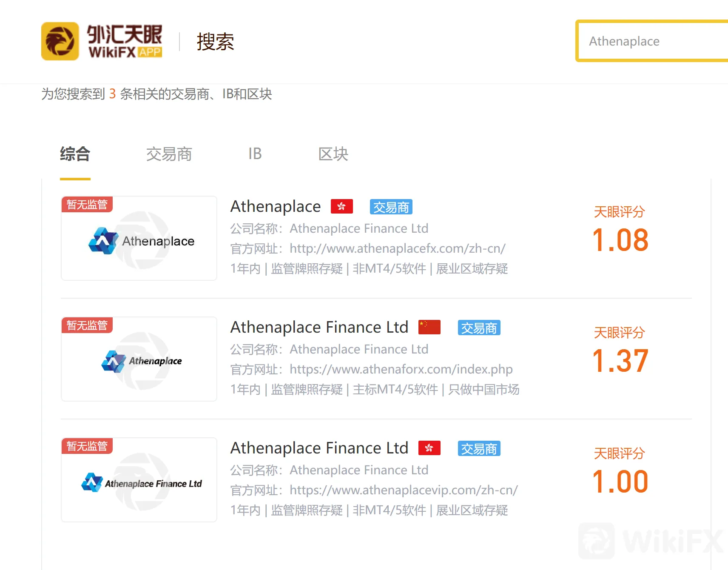Viewport: 728px width, 570px height.
Task: Click company name line in the 1.00 listing
Action: click(x=329, y=470)
